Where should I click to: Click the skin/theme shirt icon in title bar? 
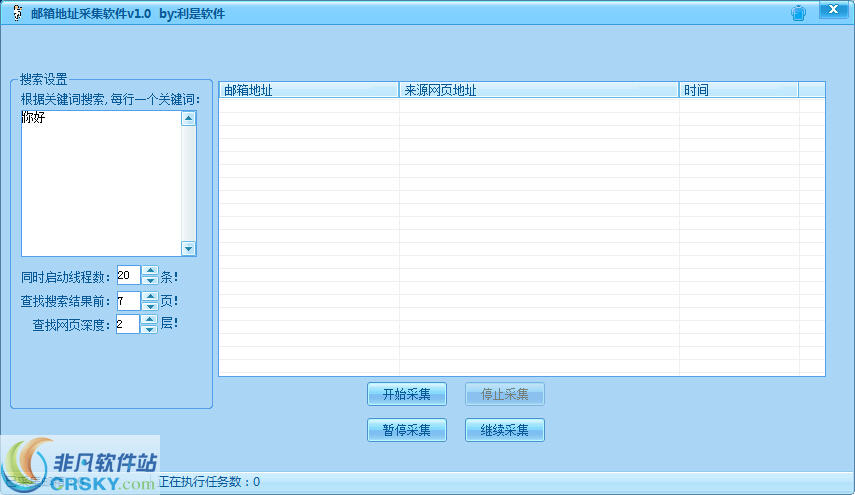pos(798,13)
